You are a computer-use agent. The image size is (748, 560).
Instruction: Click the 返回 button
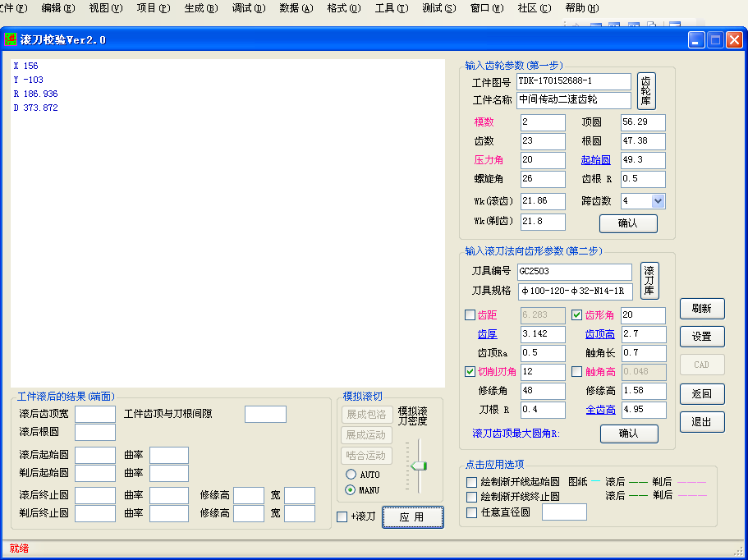[702, 394]
